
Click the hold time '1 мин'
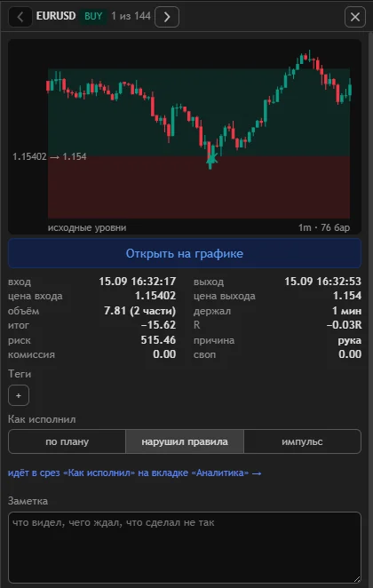[346, 311]
